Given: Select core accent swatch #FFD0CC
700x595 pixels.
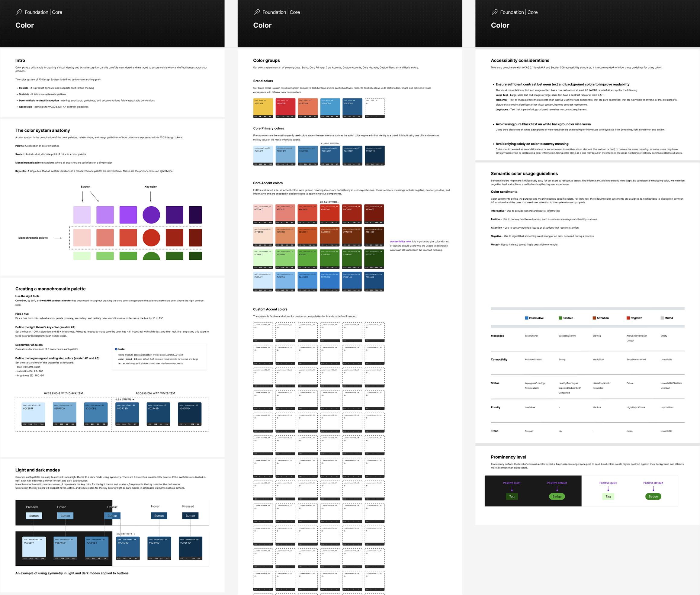Looking at the screenshot, I should [x=263, y=214].
